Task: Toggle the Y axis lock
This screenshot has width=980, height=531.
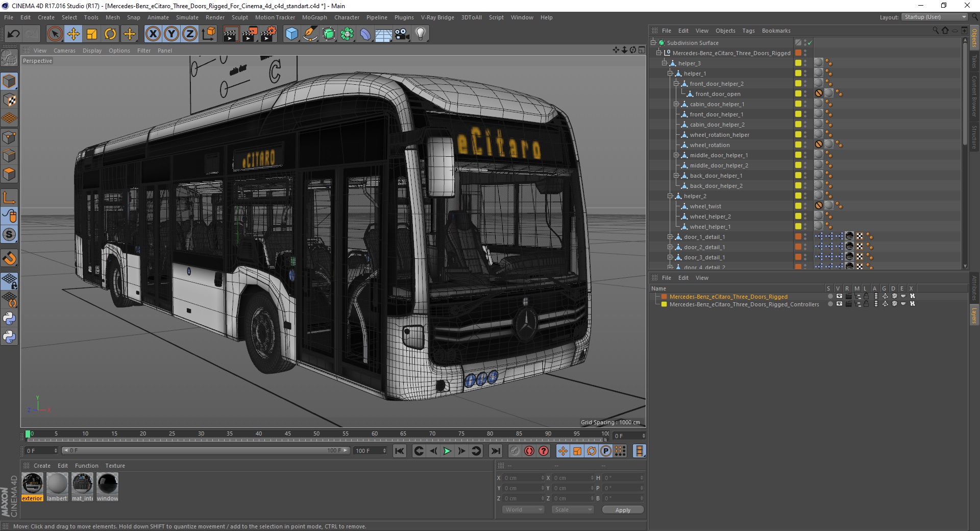Action: 171,34
